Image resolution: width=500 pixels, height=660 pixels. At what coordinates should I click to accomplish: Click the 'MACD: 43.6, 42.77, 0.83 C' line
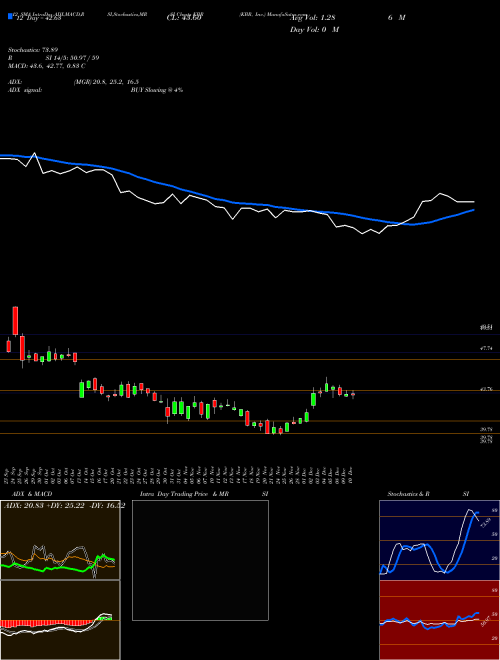coord(47,66)
